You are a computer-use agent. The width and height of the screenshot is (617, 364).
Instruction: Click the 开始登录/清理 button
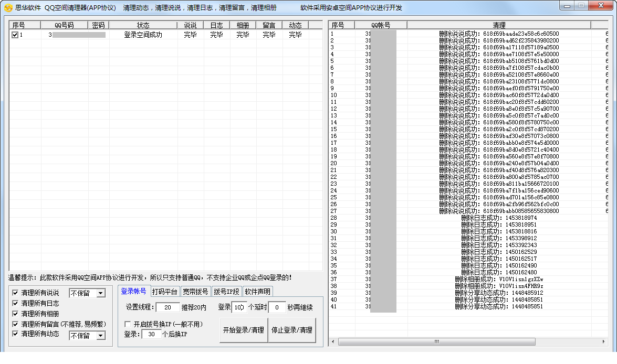[244, 330]
